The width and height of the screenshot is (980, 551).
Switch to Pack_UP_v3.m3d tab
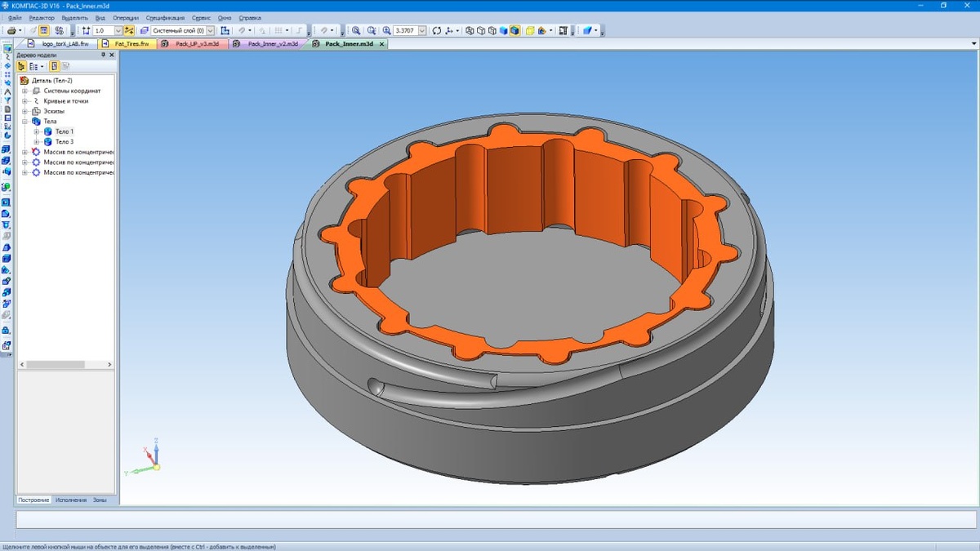pos(193,44)
